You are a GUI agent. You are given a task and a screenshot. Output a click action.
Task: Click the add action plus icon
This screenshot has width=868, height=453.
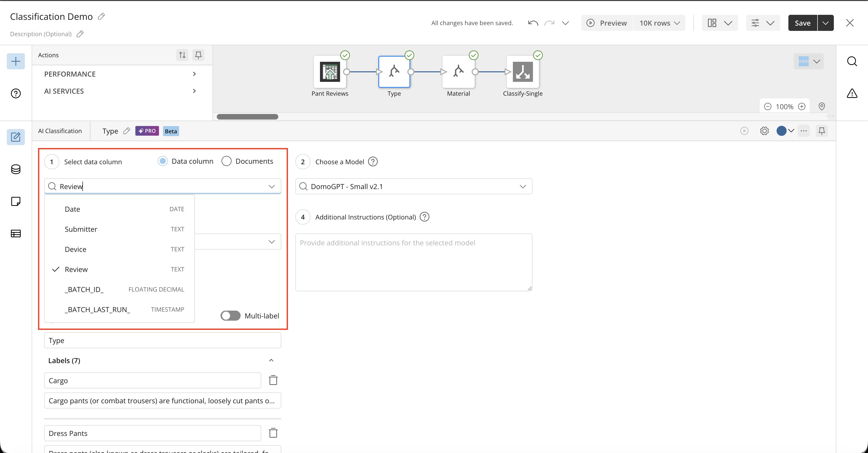click(x=16, y=61)
